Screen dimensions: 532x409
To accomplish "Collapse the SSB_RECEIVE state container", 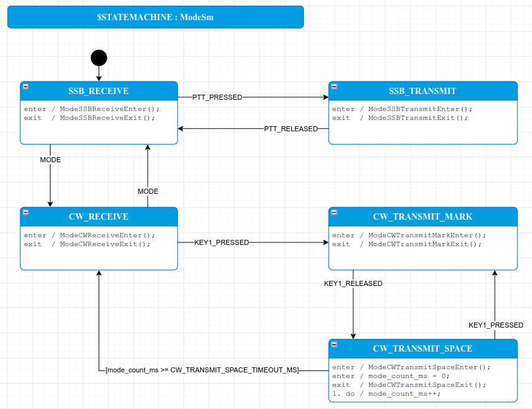I will pyautogui.click(x=26, y=86).
